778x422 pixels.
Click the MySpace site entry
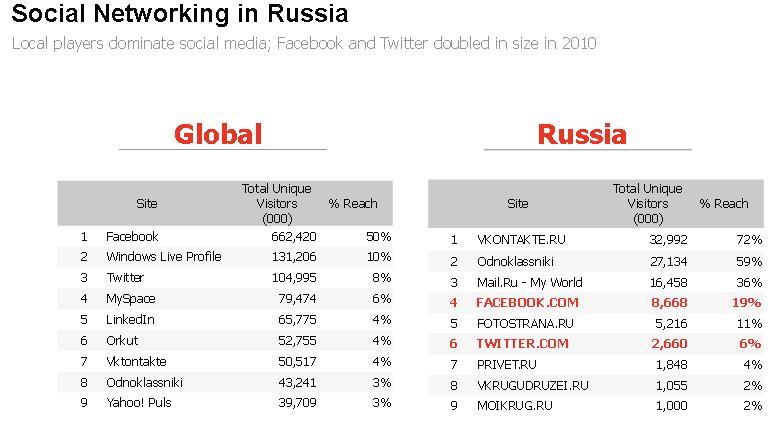tap(130, 299)
